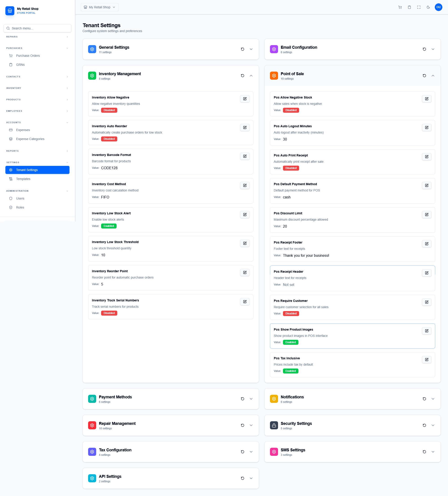Open Templates in the sidebar
This screenshot has width=448, height=496.
[x=37, y=179]
